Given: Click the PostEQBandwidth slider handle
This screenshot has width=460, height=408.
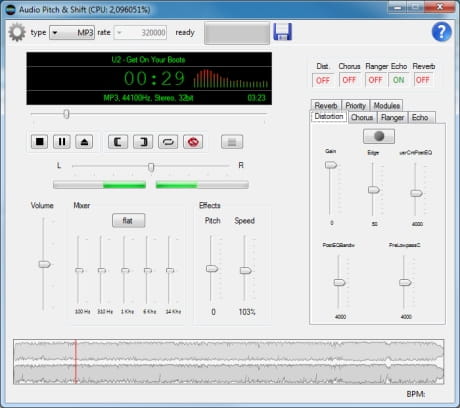Looking at the screenshot, I should click(x=339, y=283).
